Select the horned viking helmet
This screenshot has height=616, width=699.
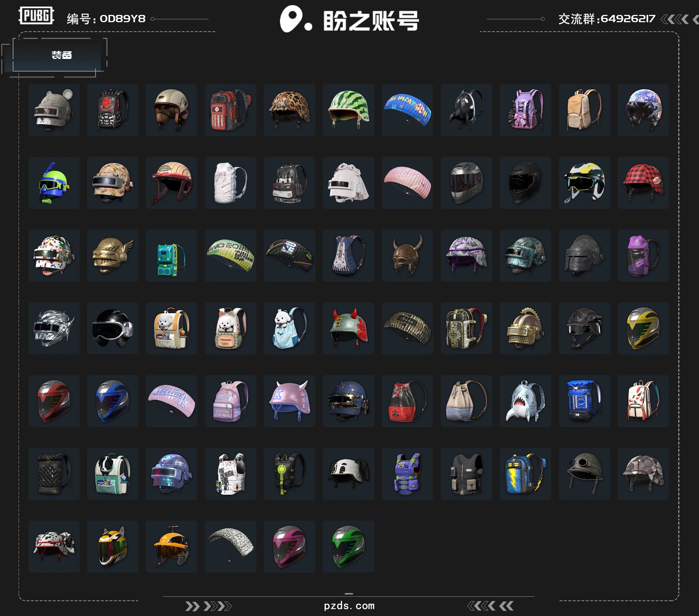coord(407,255)
